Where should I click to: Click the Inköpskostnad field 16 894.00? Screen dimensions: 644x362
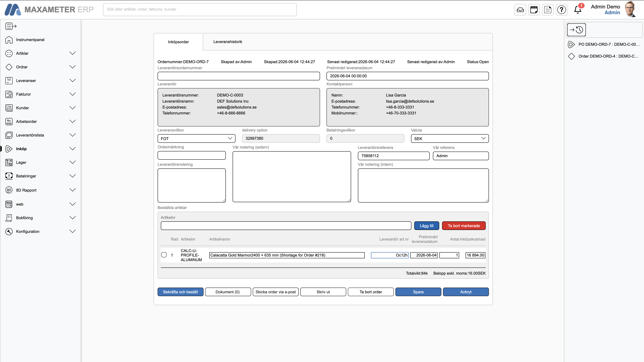pos(475,255)
